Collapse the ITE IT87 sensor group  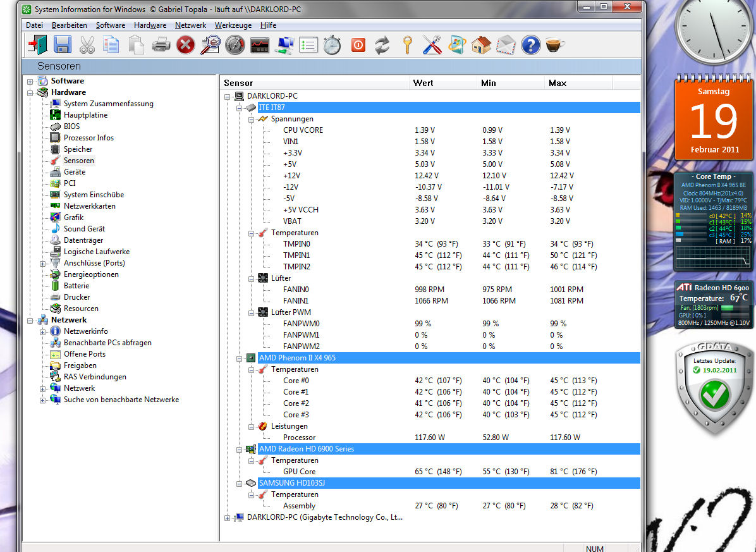pyautogui.click(x=239, y=108)
